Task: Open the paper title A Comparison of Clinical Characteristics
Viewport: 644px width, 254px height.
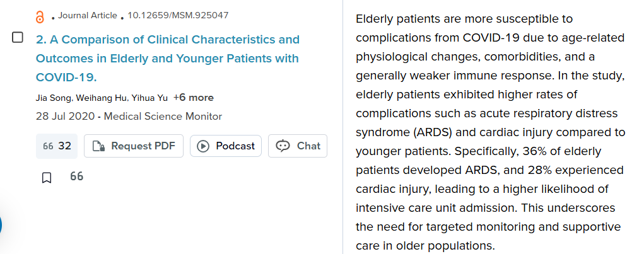Action: 168,58
